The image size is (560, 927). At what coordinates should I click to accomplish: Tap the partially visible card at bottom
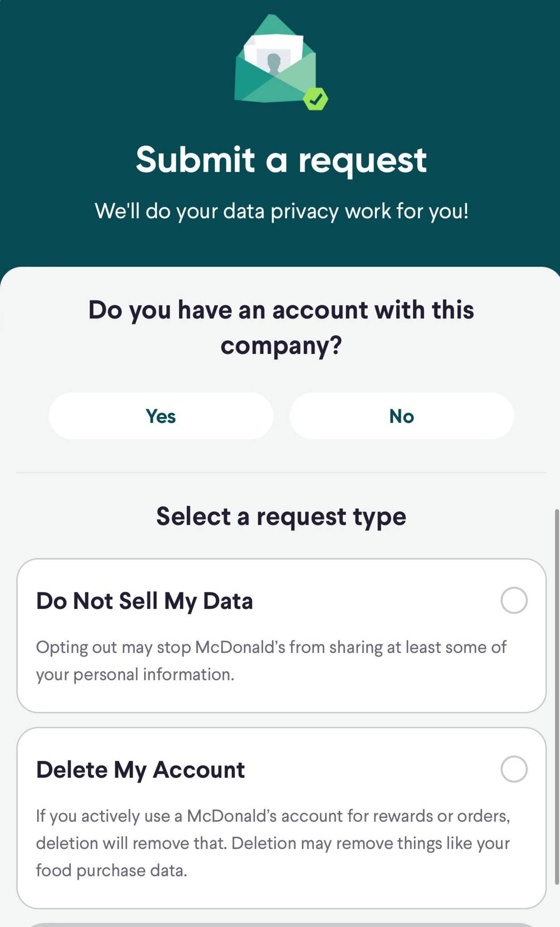(x=281, y=924)
